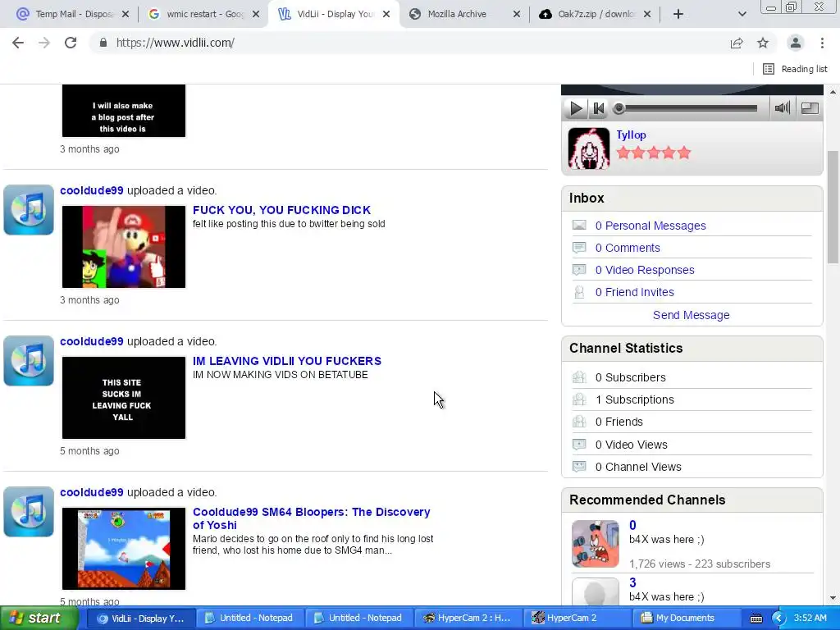Open the Windows Start menu

coord(39,619)
